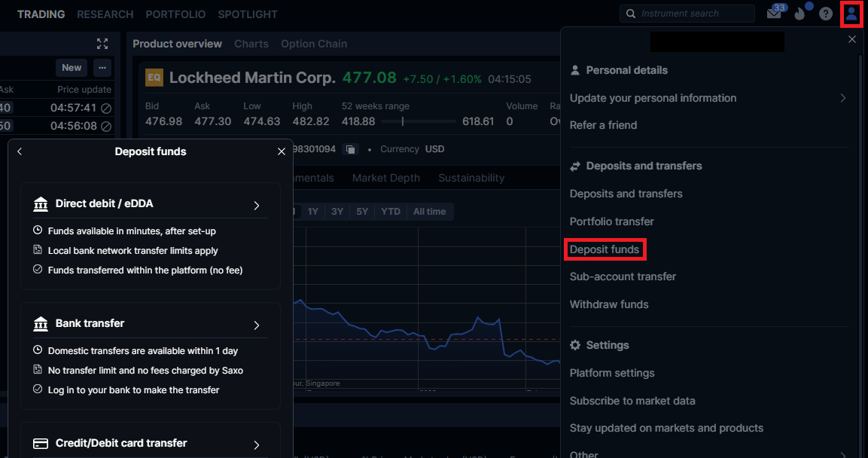This screenshot has height=458, width=868.
Task: Click the 52 weeks range slider marker
Action: click(x=403, y=121)
